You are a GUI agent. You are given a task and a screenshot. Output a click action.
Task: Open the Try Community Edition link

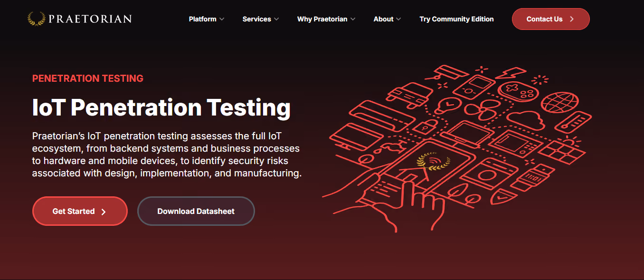[456, 19]
